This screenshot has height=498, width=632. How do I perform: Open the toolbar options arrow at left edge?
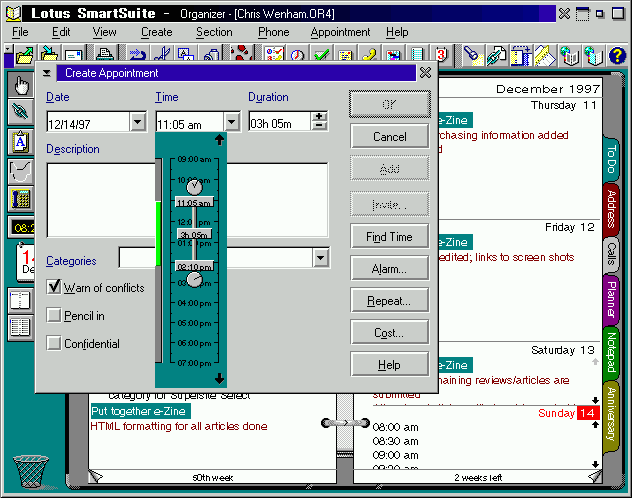pyautogui.click(x=8, y=49)
